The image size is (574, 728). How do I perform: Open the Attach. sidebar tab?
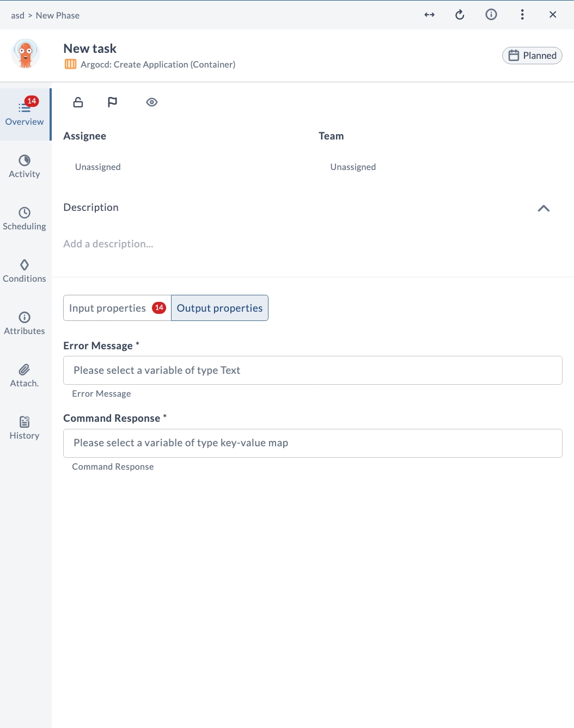[25, 376]
